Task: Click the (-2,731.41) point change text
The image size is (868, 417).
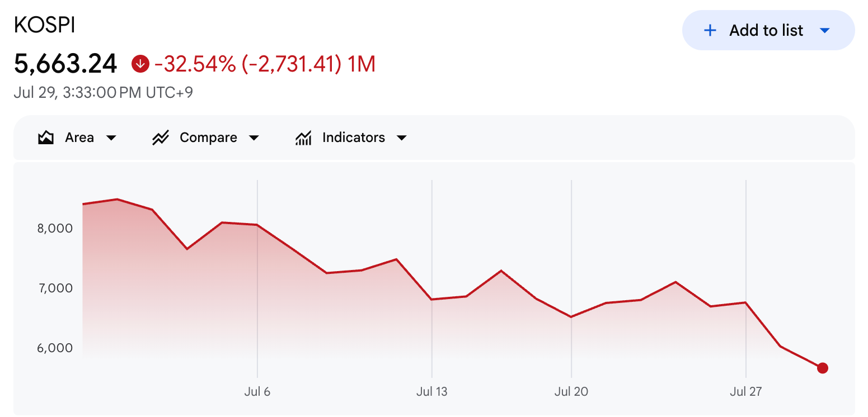Action: click(x=291, y=64)
